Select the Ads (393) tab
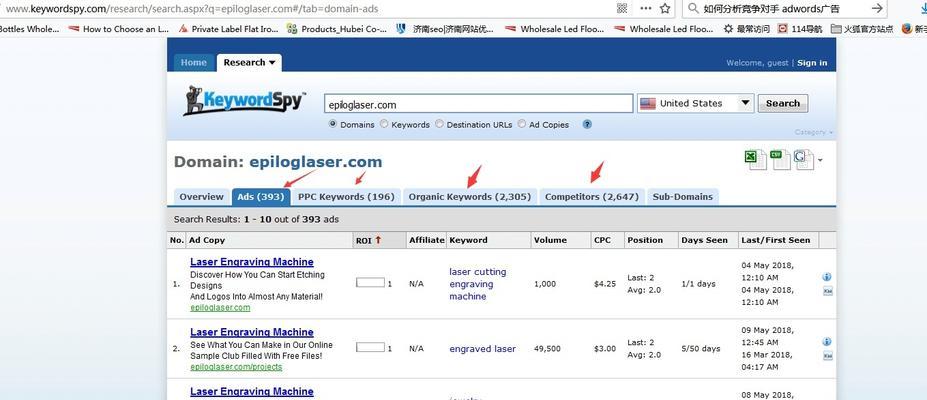Viewport: 927px width, 400px height. pyautogui.click(x=261, y=197)
